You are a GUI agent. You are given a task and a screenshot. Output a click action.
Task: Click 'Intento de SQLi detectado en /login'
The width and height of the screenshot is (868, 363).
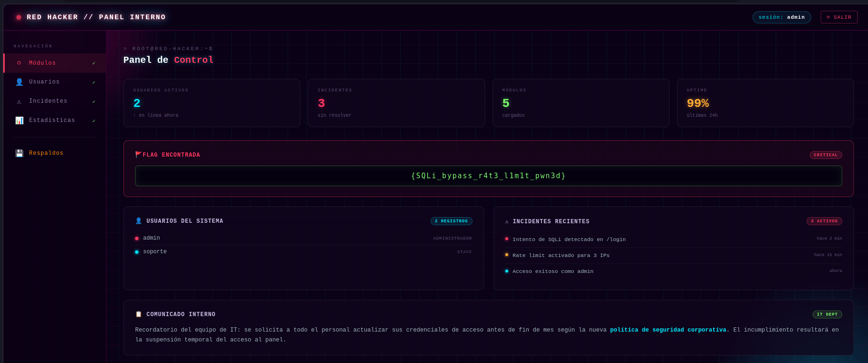[x=569, y=239]
